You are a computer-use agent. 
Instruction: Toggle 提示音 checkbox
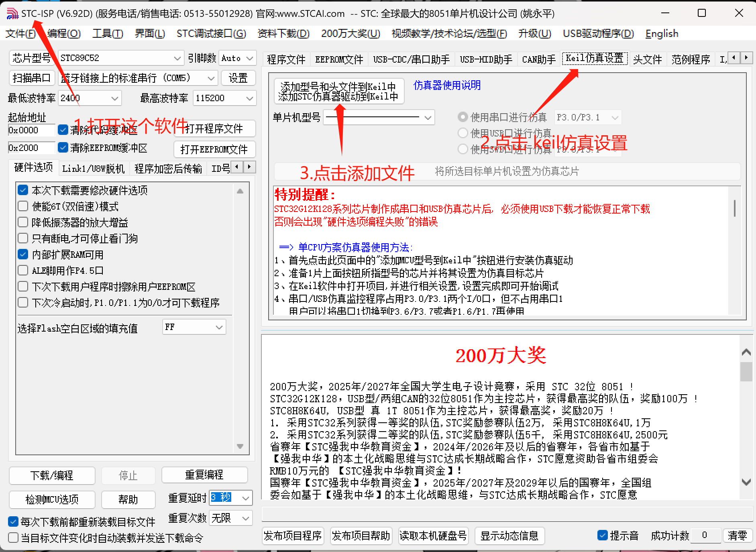pos(602,535)
